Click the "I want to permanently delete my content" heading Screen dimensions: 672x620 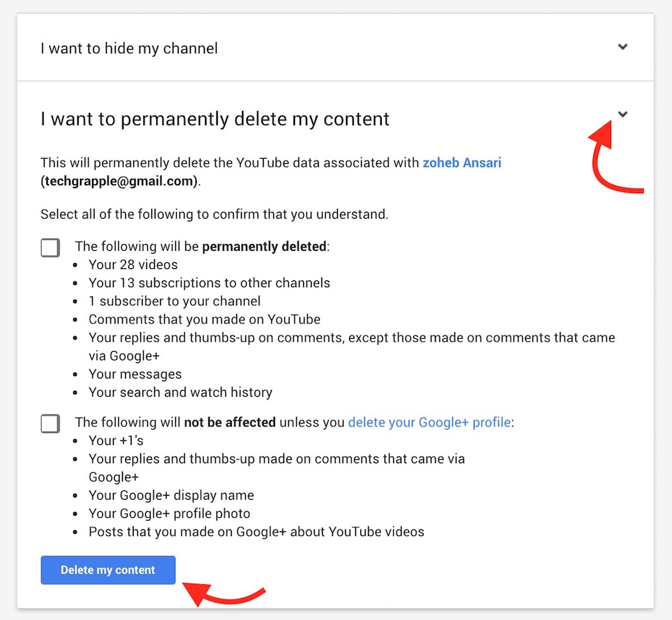coord(215,119)
